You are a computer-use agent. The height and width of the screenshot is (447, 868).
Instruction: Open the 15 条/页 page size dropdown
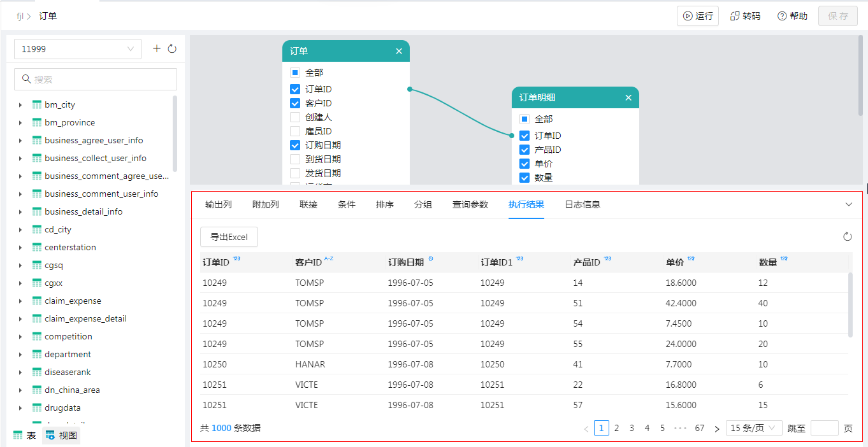(x=754, y=429)
